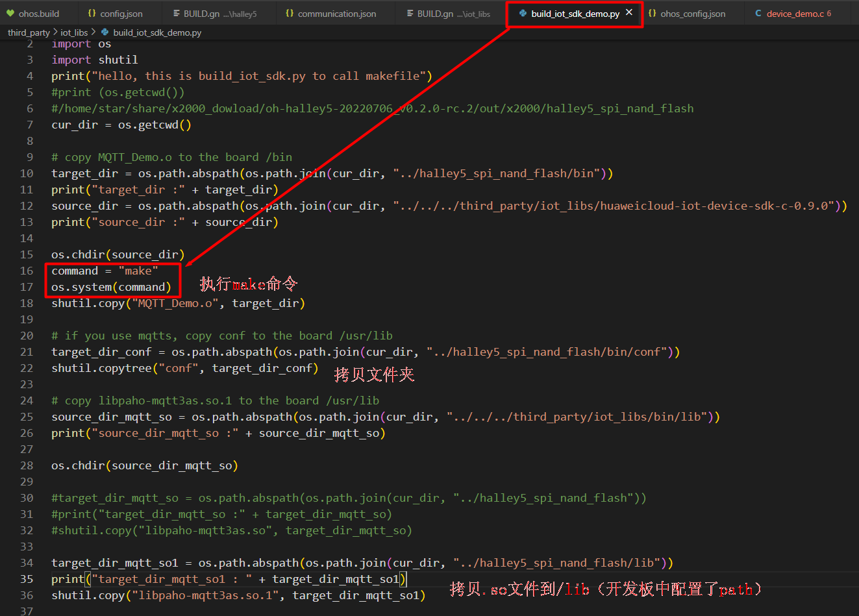Click the commented "#print (os.getcwd())" line

point(118,92)
